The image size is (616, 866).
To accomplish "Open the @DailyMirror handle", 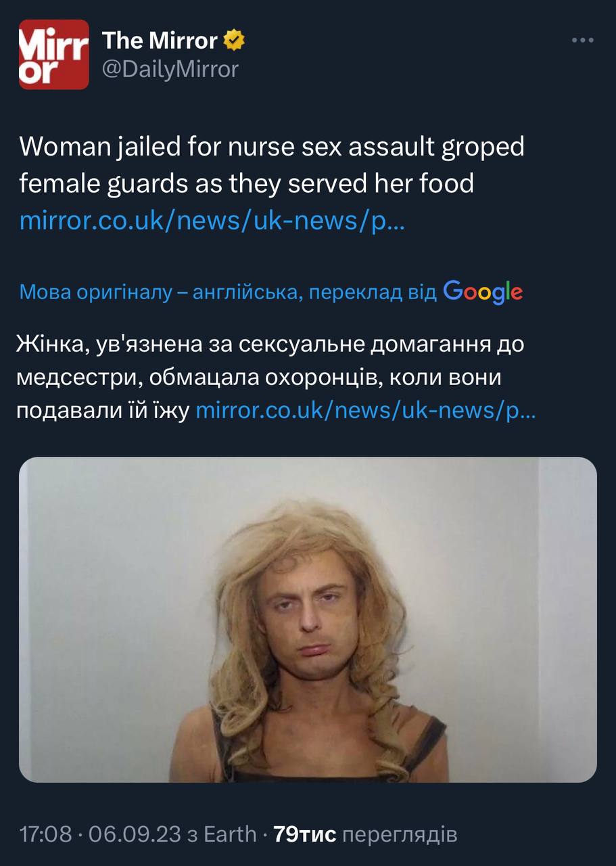I will pyautogui.click(x=170, y=69).
